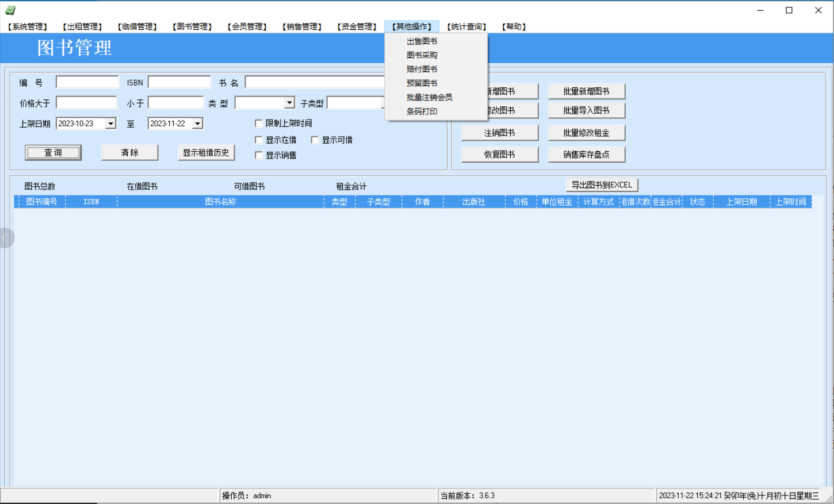Click the green book app icon
Image resolution: width=834 pixels, height=504 pixels.
(x=10, y=10)
